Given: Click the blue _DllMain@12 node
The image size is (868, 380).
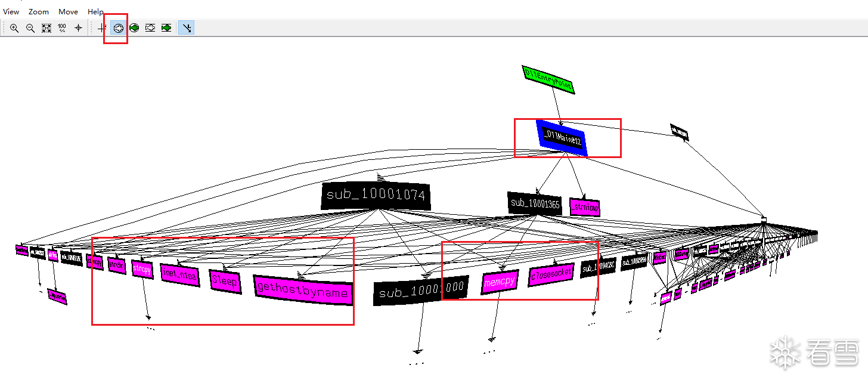Looking at the screenshot, I should [562, 138].
